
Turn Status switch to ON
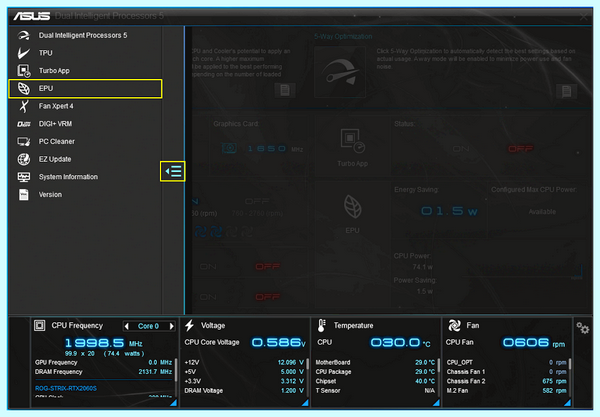coord(461,149)
